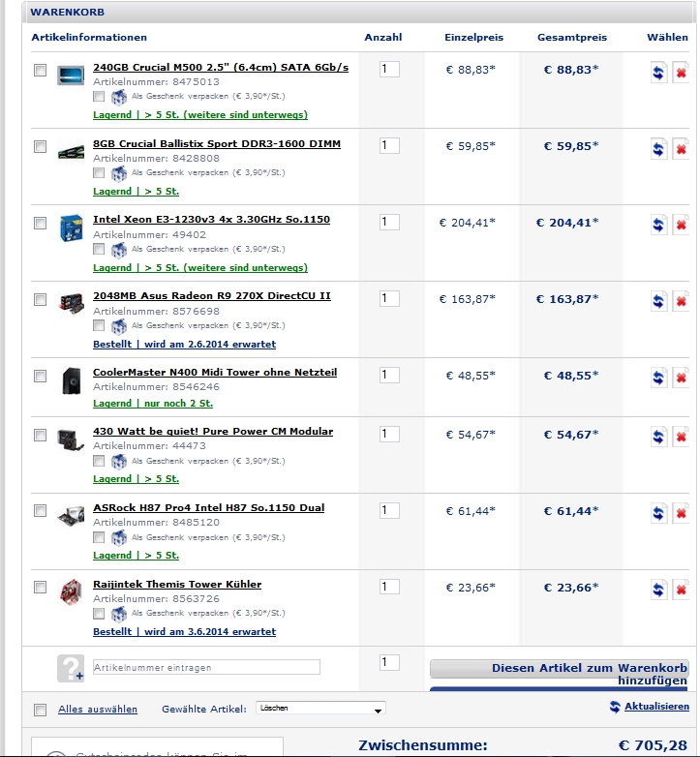This screenshot has height=757, width=700.
Task: Click the Aktualisieren link
Action: click(x=656, y=707)
